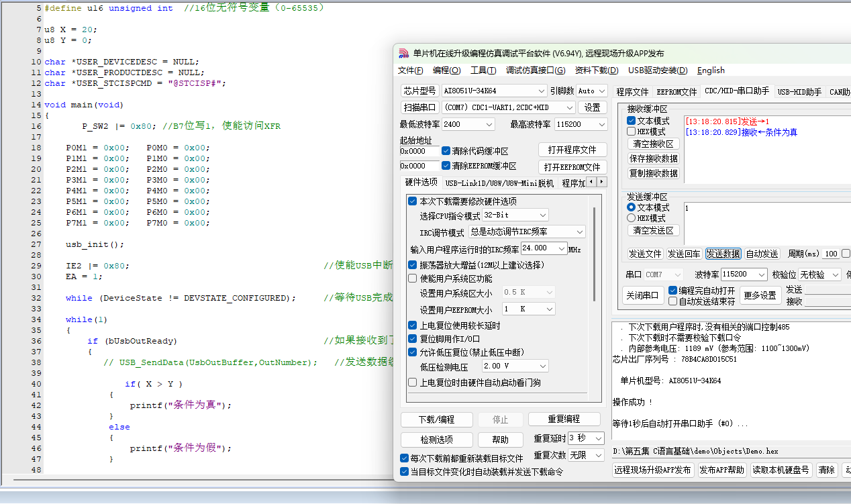This screenshot has height=504, width=851.
Task: Toggle 清除EEPROM缓冲区 checkbox
Action: (x=446, y=166)
